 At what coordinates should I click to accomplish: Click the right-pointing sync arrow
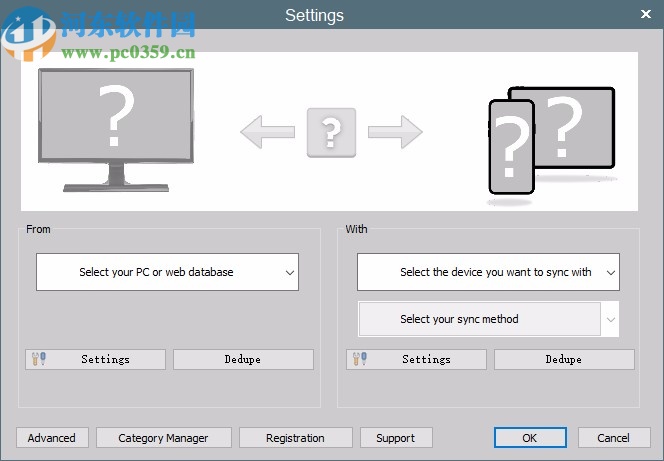[395, 132]
